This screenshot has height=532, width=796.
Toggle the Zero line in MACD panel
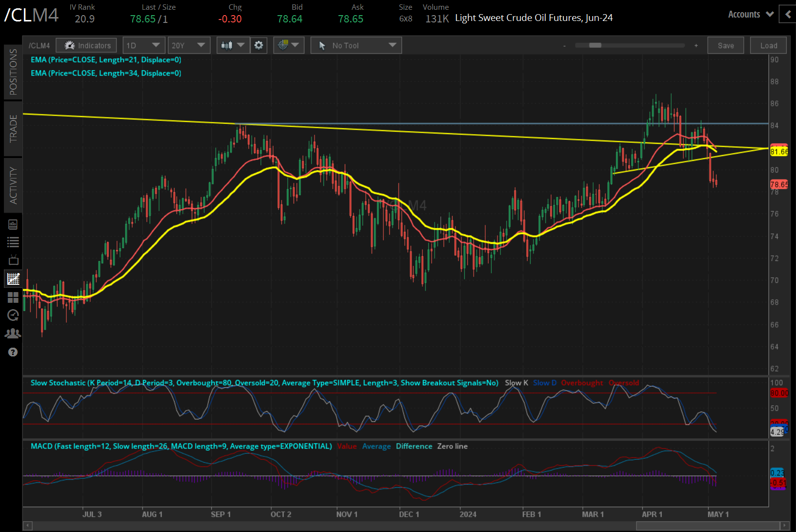click(x=452, y=446)
